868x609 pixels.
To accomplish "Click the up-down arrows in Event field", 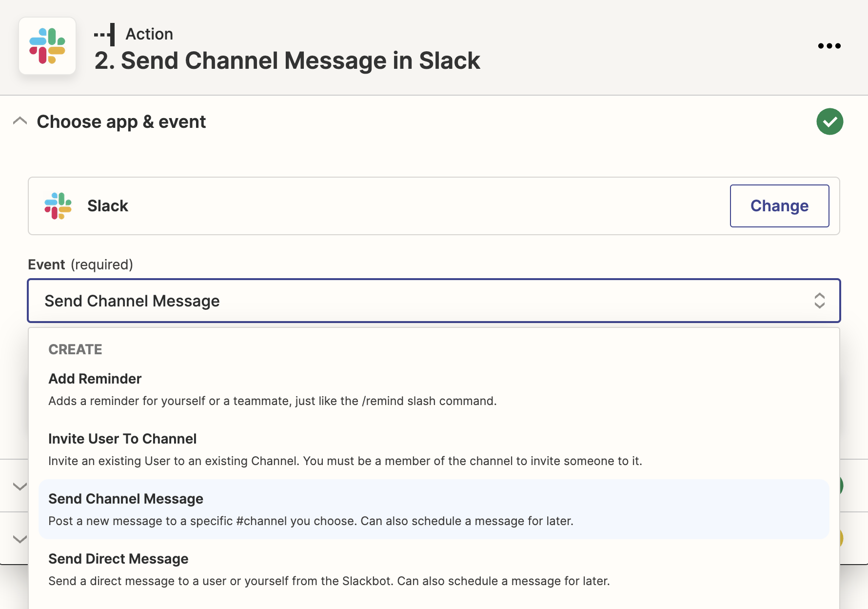I will 819,301.
